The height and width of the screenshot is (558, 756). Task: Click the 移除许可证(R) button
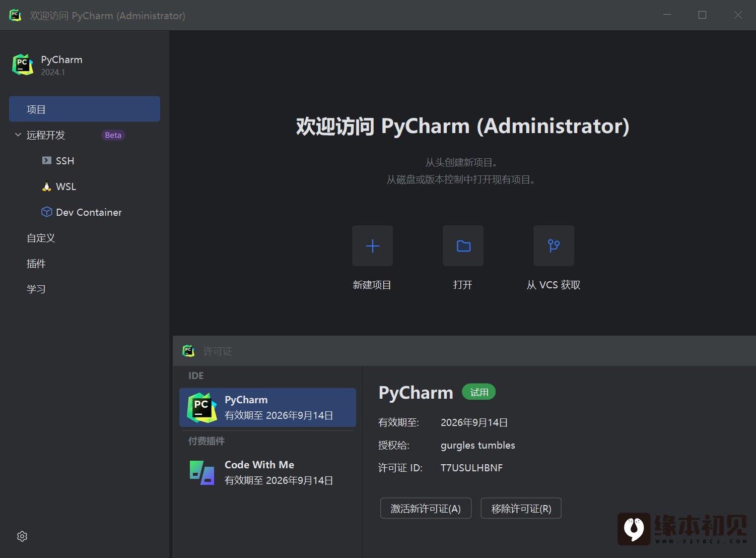pyautogui.click(x=521, y=508)
